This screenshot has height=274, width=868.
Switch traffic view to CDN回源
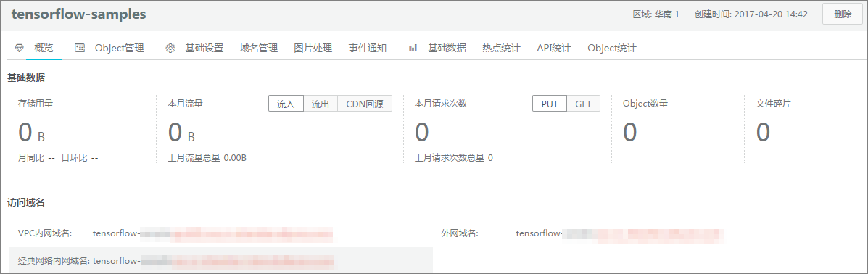pos(365,104)
